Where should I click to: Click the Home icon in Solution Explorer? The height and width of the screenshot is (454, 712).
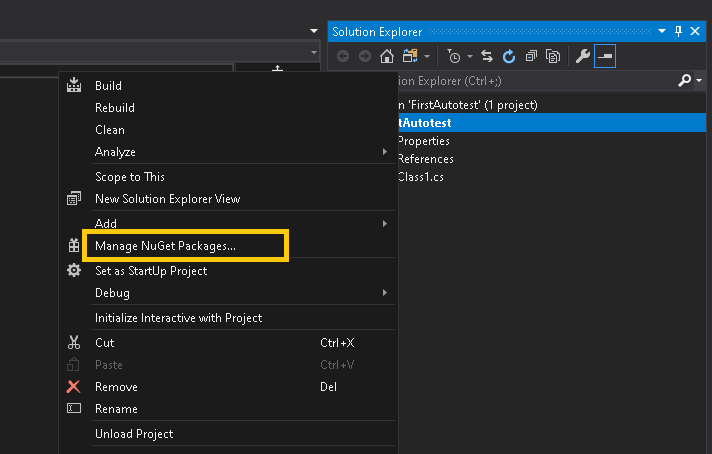[386, 56]
